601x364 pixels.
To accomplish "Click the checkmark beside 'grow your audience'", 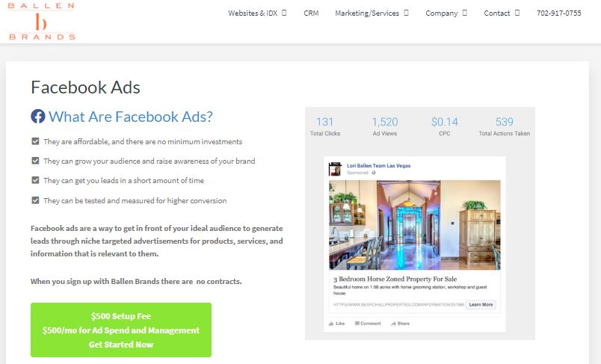I will pyautogui.click(x=35, y=161).
